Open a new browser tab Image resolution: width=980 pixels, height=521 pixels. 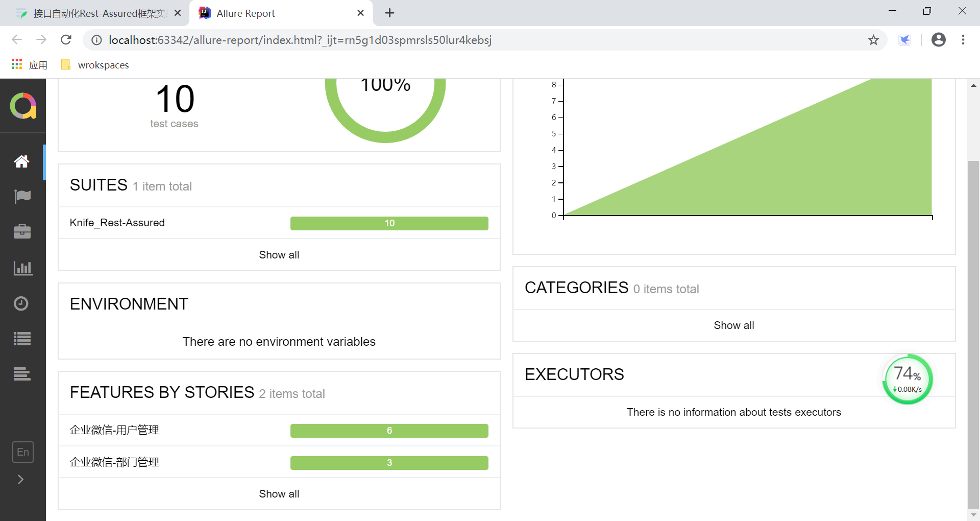point(389,13)
